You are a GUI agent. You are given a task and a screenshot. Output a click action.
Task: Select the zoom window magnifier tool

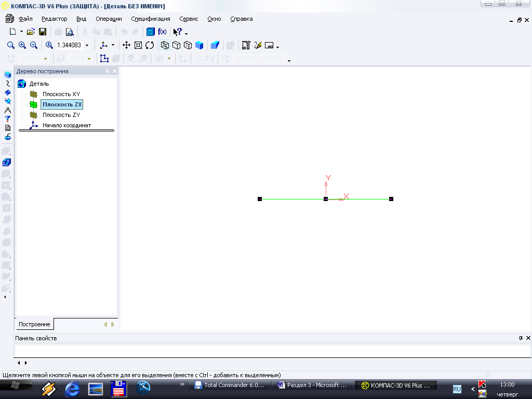coord(11,45)
